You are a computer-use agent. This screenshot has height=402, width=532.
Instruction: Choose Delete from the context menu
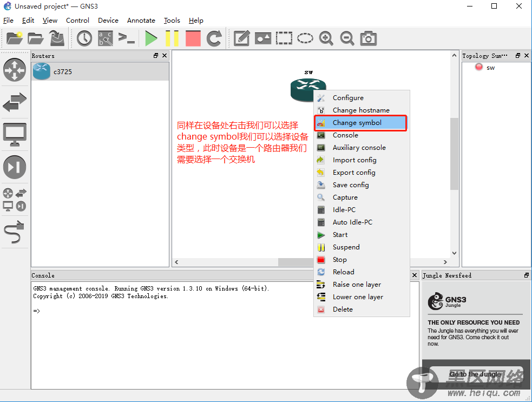click(362, 309)
